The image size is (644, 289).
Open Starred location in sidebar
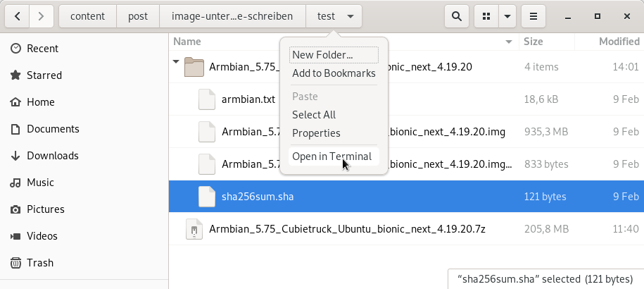click(44, 75)
